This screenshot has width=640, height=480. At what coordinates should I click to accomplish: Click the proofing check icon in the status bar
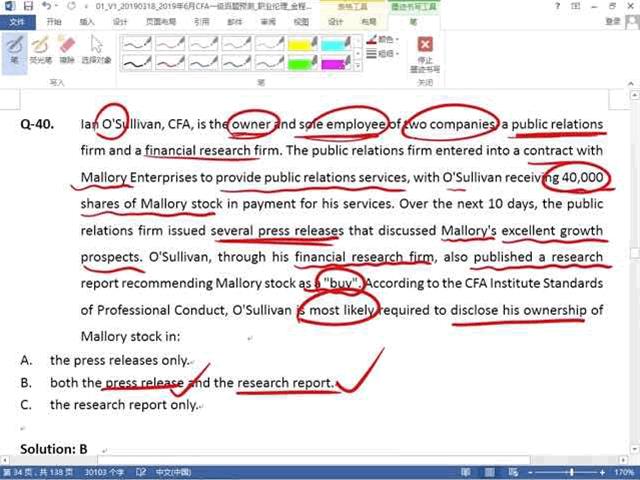click(x=141, y=472)
